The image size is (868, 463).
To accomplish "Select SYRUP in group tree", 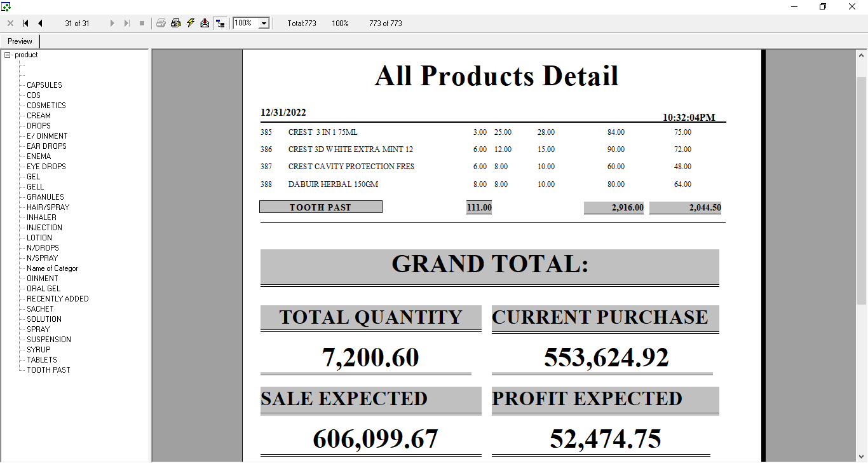I will (x=39, y=350).
